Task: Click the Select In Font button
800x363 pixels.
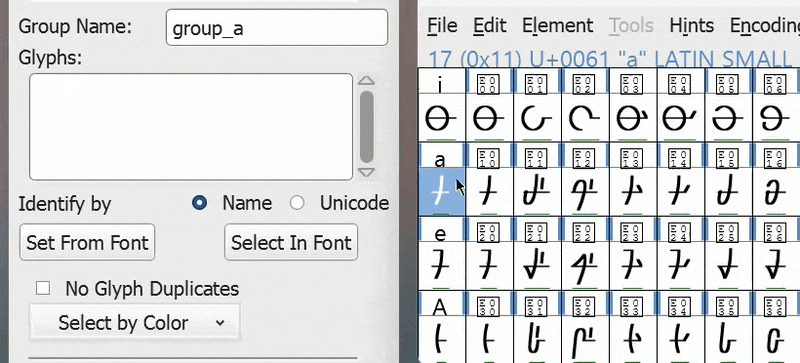Action: pyautogui.click(x=291, y=242)
